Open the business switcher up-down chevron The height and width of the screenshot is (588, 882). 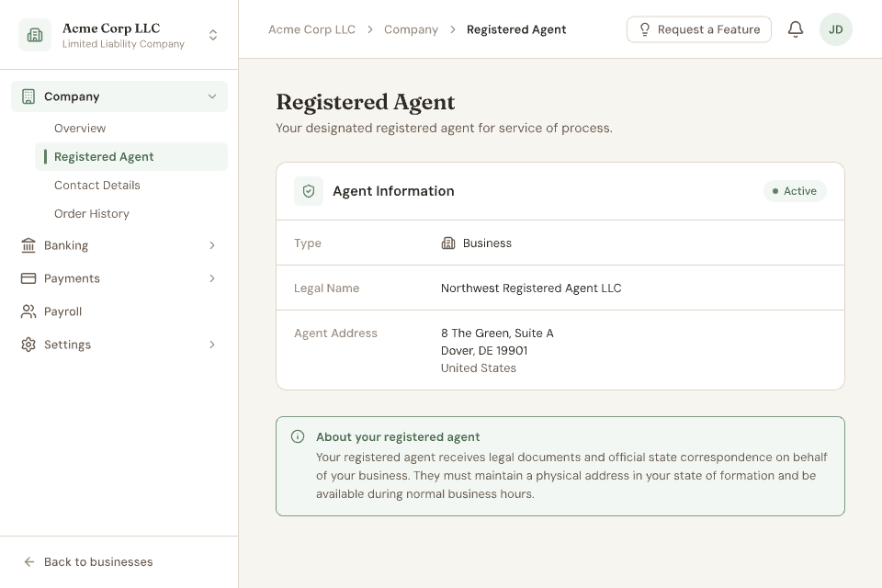(x=213, y=36)
